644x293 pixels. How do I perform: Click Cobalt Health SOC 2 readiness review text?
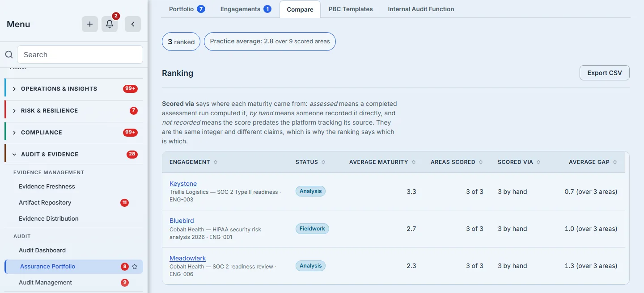coord(223,270)
